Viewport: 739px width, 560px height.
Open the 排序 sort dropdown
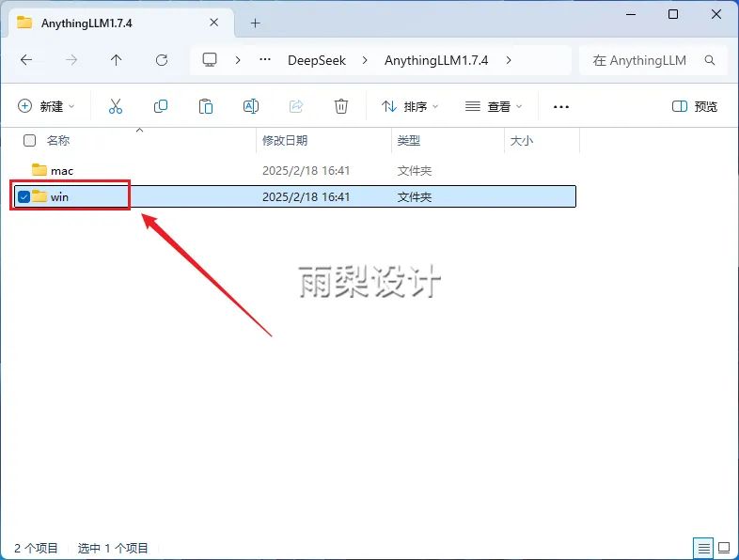click(x=410, y=106)
